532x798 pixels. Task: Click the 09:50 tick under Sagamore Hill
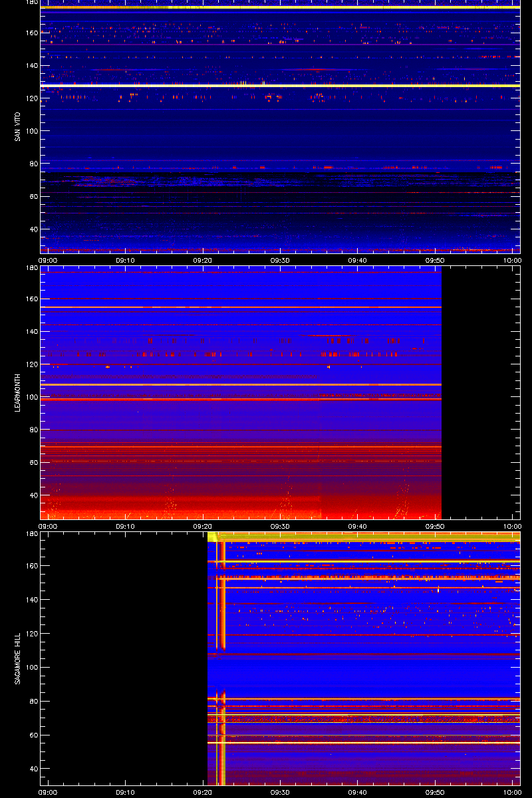pyautogui.click(x=435, y=792)
